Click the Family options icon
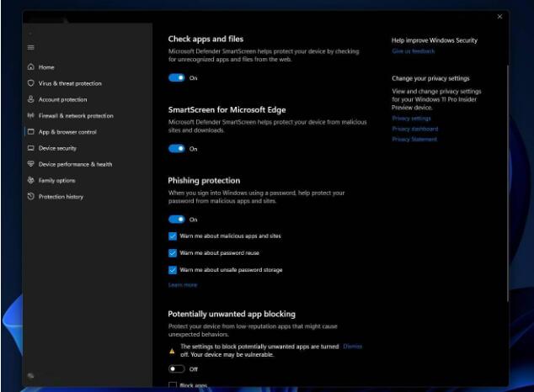 (31, 180)
